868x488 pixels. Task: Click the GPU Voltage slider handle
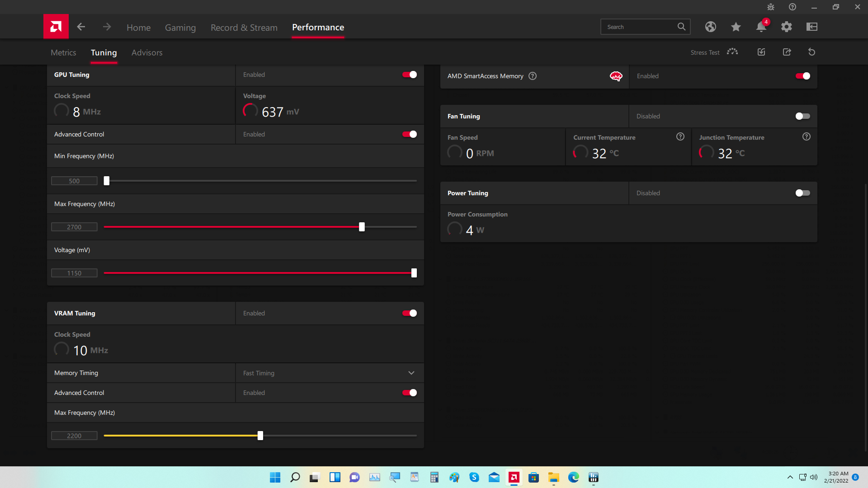pyautogui.click(x=414, y=273)
